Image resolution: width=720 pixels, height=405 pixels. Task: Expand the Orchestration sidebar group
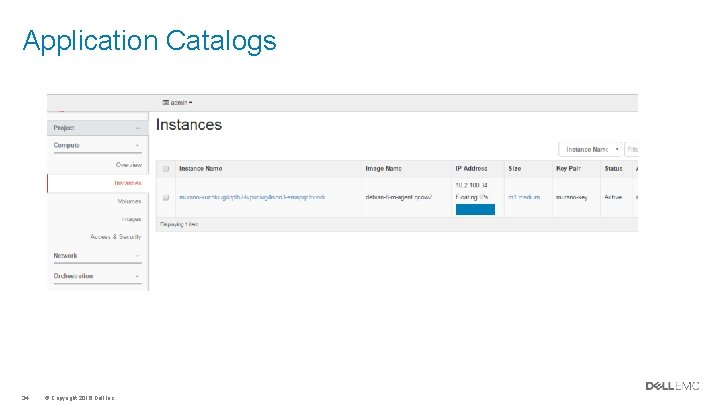coord(97,276)
